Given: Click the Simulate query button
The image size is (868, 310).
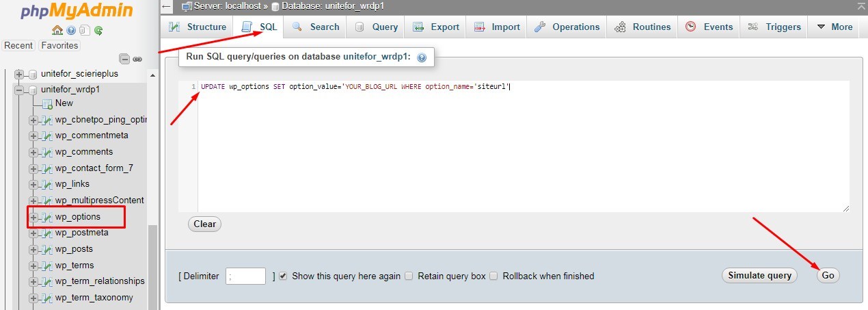Looking at the screenshot, I should point(759,275).
